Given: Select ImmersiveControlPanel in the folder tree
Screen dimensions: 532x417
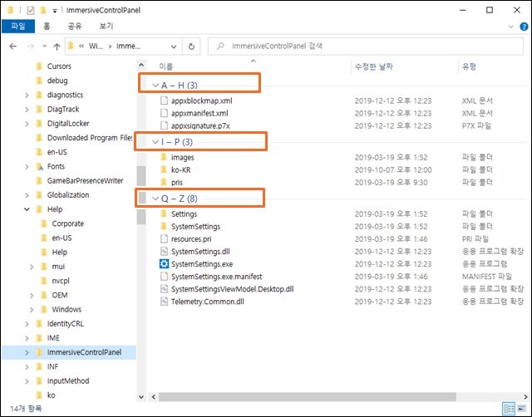Looking at the screenshot, I should [84, 352].
